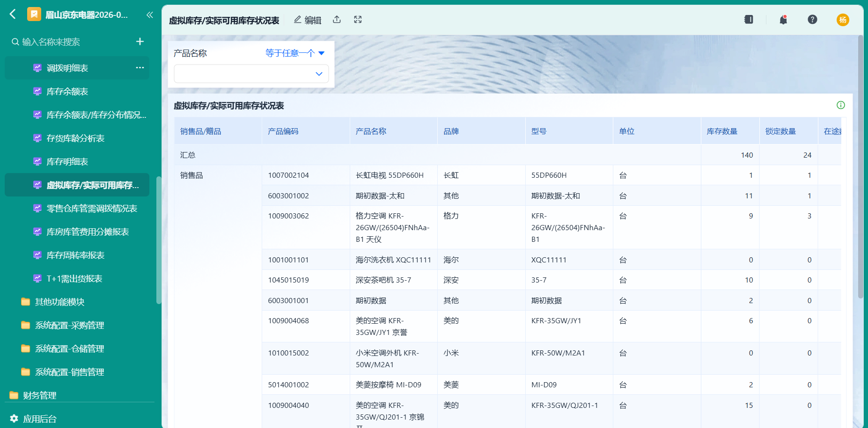
Task: Click the 编辑 button
Action: 308,20
